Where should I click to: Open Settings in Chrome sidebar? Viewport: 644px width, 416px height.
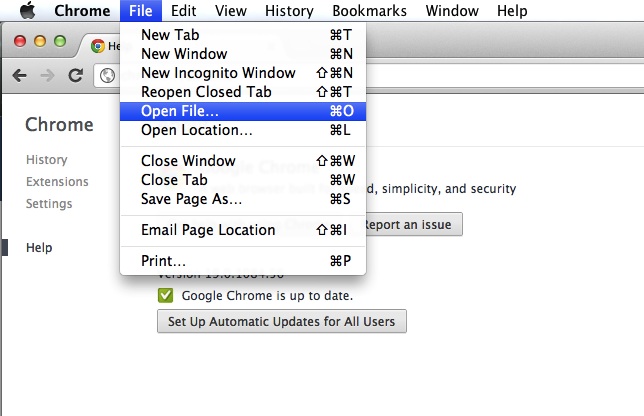[x=49, y=204]
